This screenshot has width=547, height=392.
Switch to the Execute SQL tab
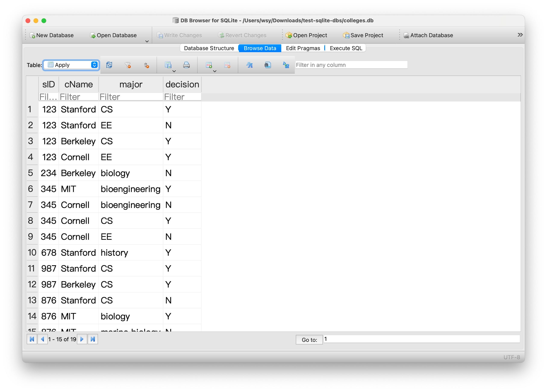[x=346, y=48]
